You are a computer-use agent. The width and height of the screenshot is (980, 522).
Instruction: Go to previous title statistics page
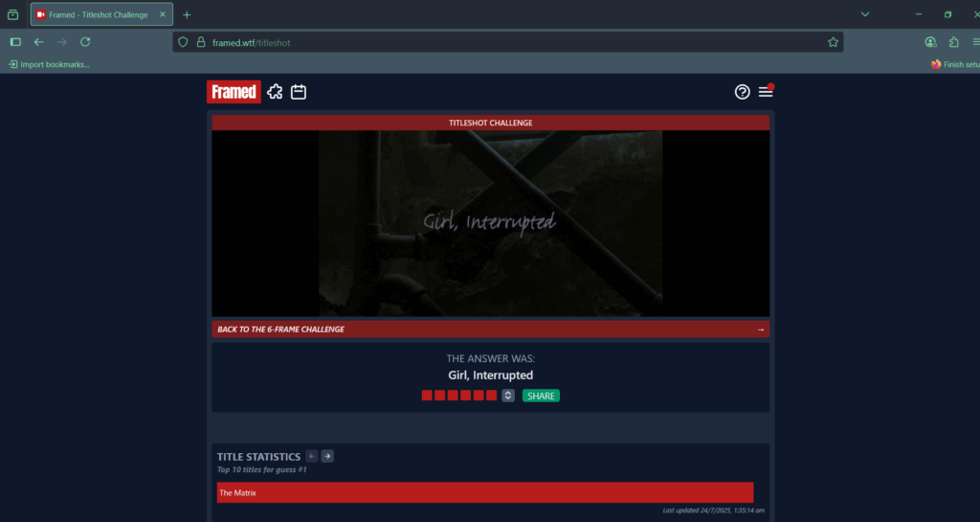click(312, 457)
